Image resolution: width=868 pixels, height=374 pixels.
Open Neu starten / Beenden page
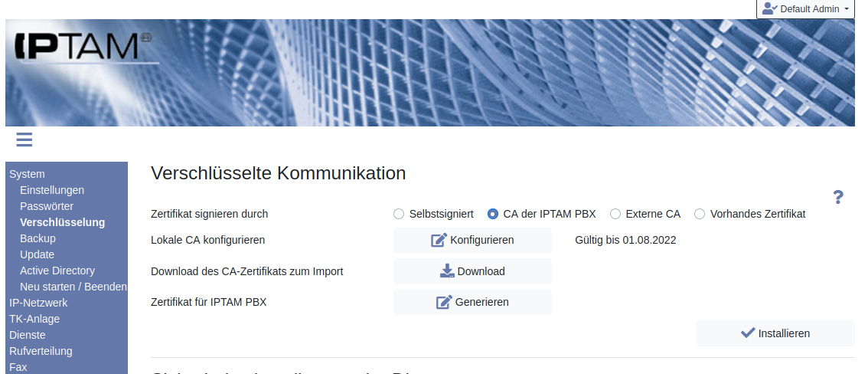click(x=73, y=287)
